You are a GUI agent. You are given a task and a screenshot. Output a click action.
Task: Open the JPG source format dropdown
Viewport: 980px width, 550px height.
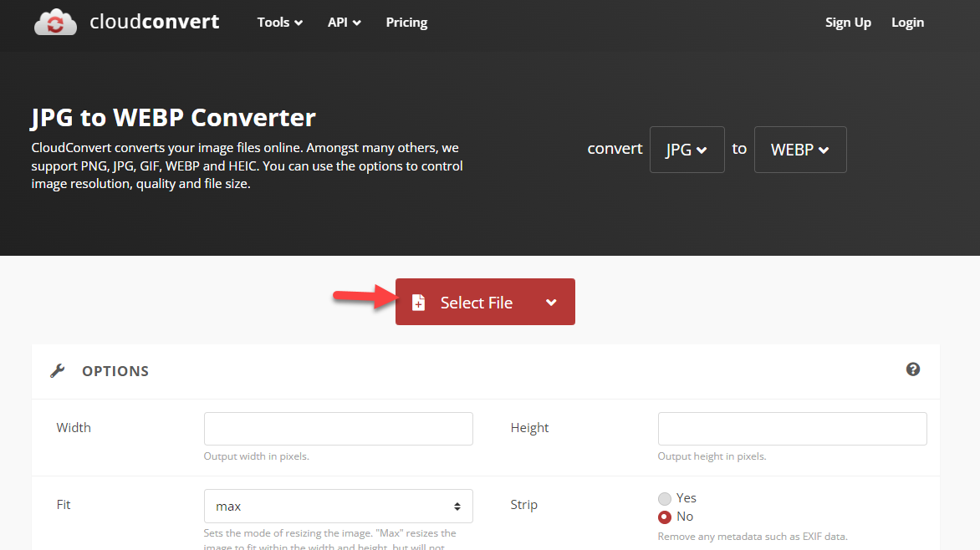pos(687,150)
